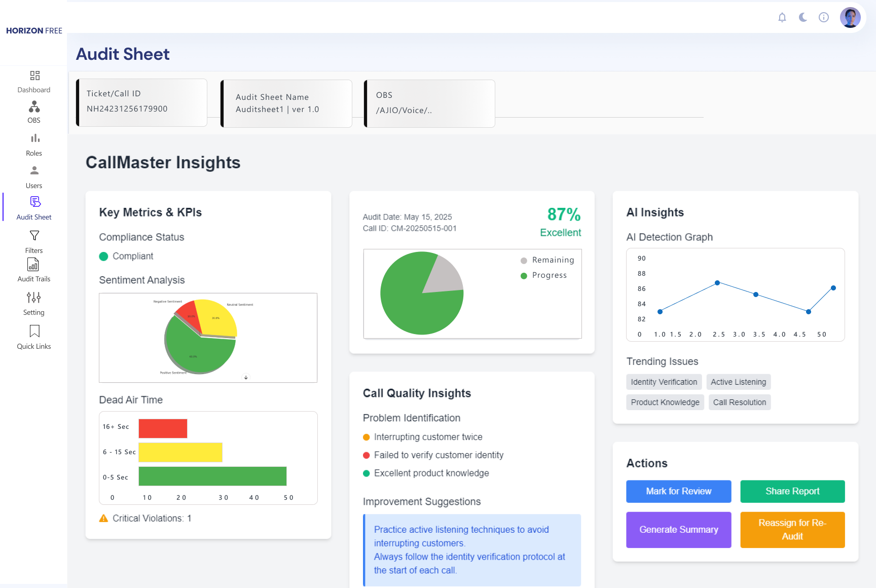Open the Dashboard icon in sidebar

coord(34,76)
